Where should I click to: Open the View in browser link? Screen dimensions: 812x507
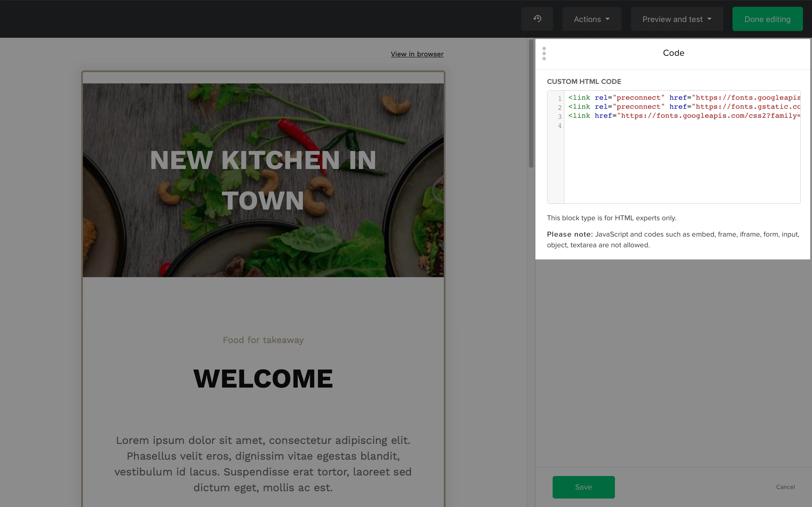[x=417, y=54]
